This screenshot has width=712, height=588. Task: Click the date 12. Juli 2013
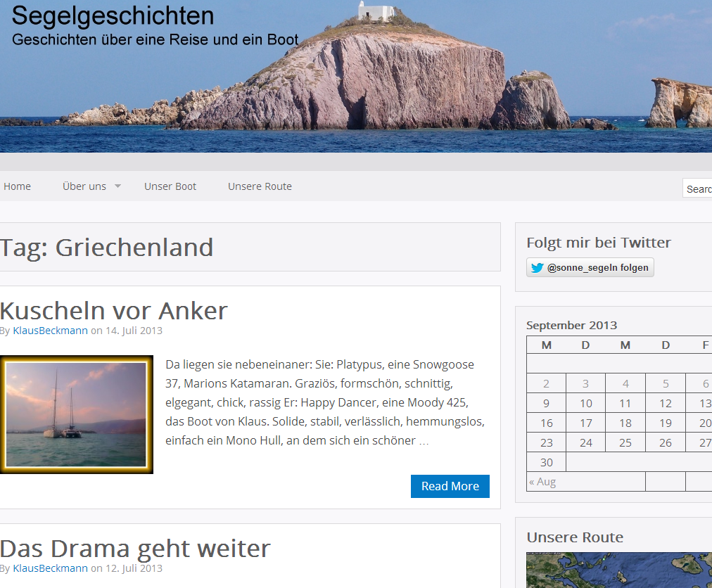(134, 568)
